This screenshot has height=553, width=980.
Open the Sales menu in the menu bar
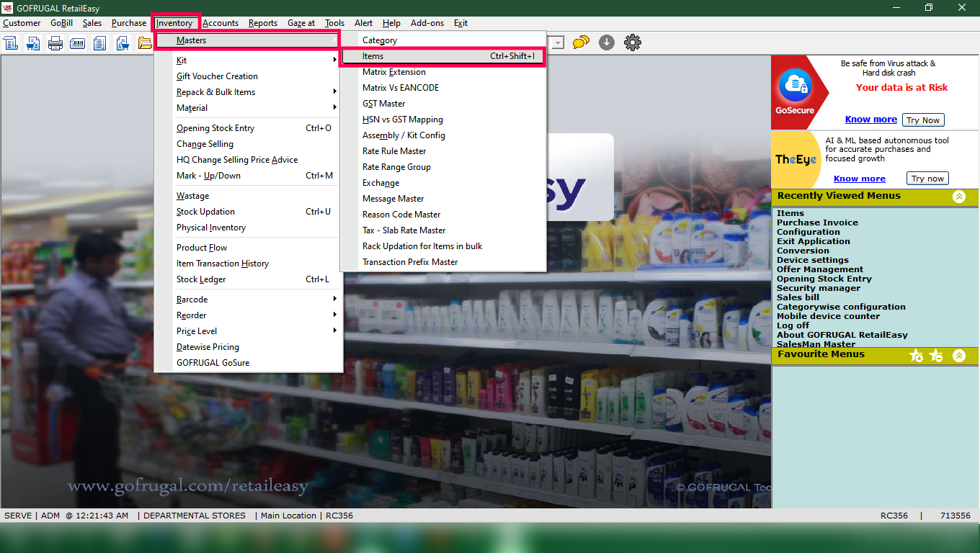pyautogui.click(x=92, y=23)
